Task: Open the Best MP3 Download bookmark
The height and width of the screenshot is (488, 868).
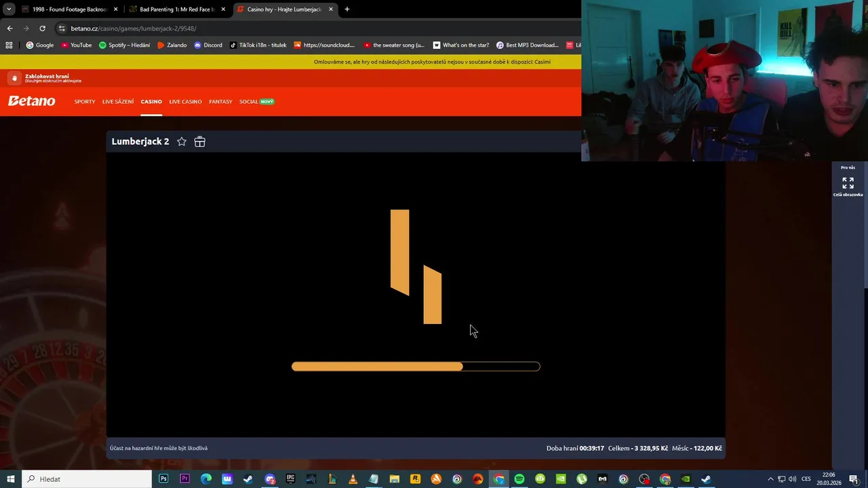Action: tap(528, 45)
